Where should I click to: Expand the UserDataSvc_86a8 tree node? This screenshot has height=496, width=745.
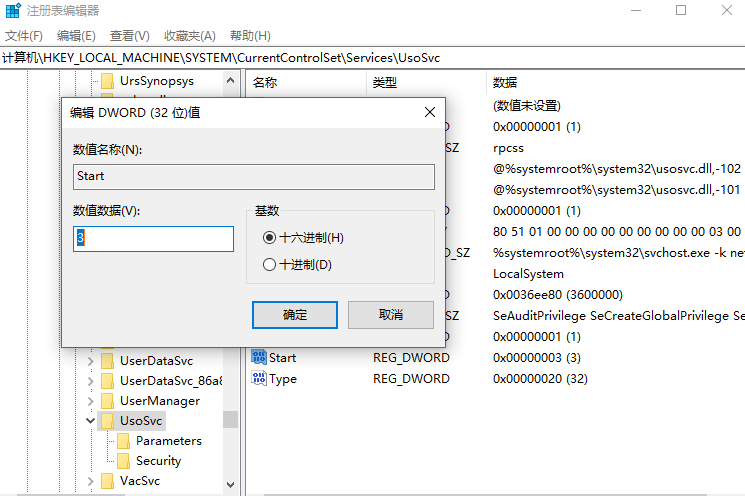point(90,381)
